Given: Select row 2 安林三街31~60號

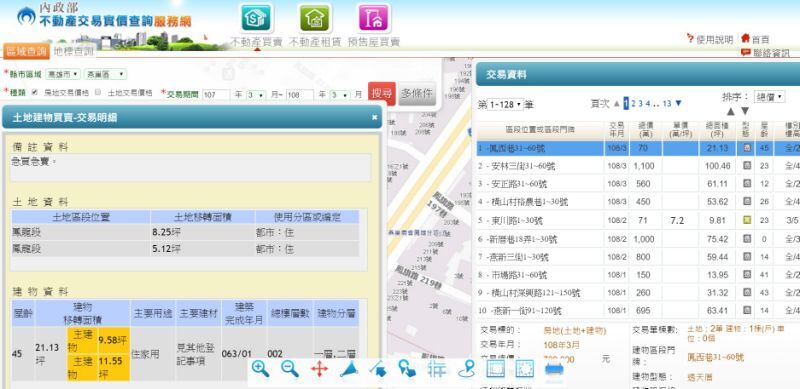Looking at the screenshot, I should pyautogui.click(x=638, y=166).
